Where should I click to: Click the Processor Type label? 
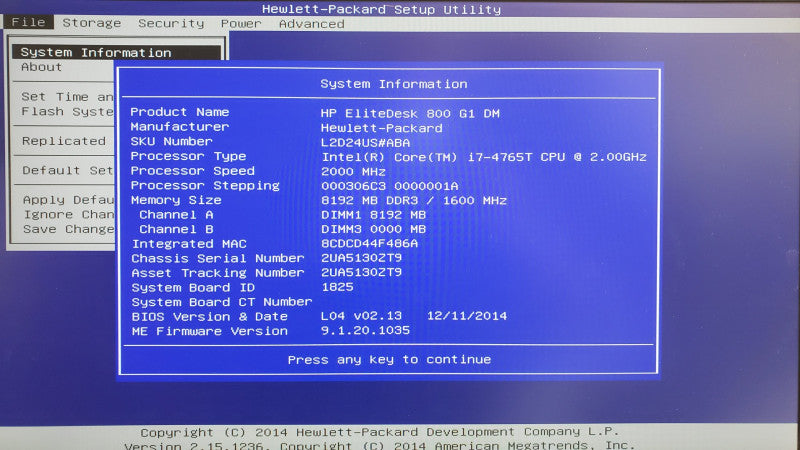(188, 156)
